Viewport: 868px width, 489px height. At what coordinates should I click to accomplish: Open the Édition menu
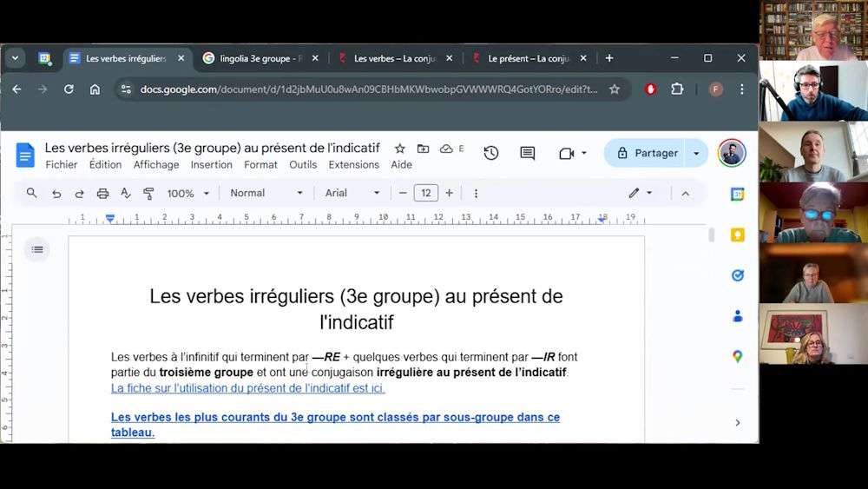pyautogui.click(x=105, y=164)
